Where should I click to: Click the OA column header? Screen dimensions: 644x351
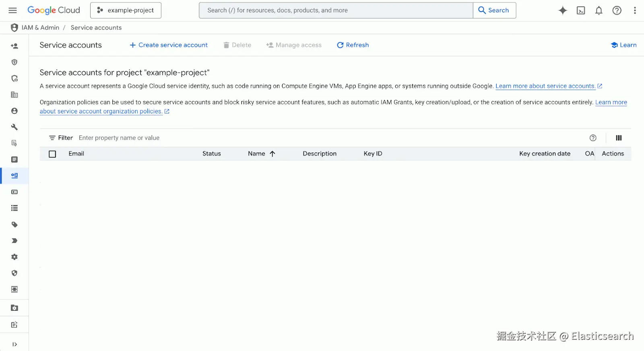coord(589,154)
